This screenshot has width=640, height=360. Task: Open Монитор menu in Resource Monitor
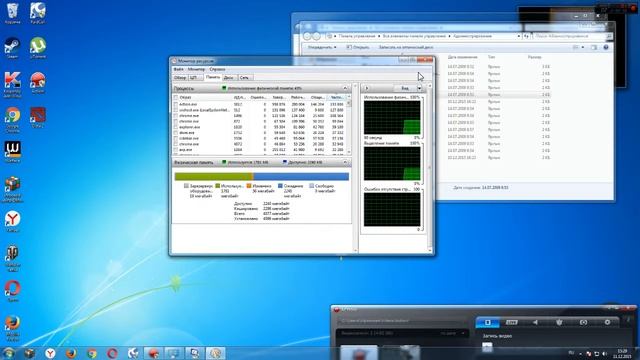tap(196, 69)
